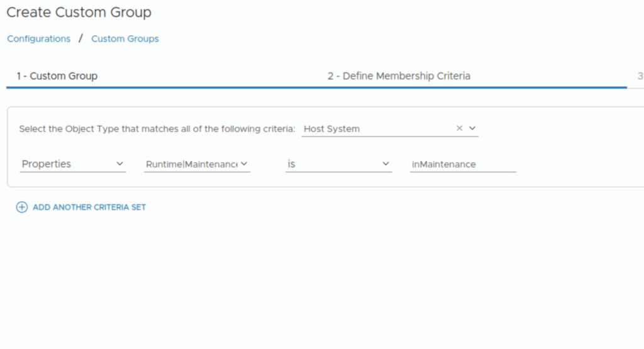Click the arrow icon in Properties dropdown
Viewport: 644px width, 349px height.
click(x=120, y=164)
